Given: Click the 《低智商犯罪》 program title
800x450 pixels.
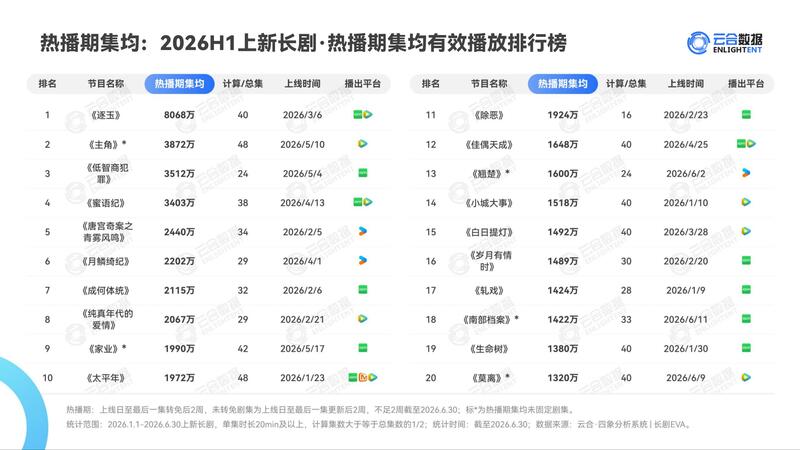Looking at the screenshot, I should click(107, 173).
